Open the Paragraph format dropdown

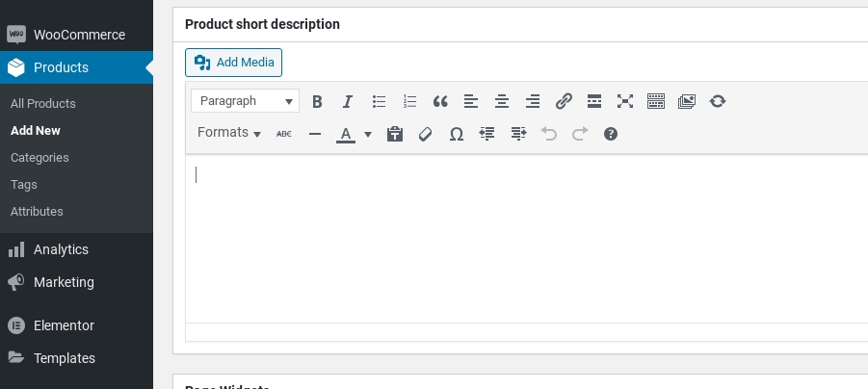click(x=245, y=101)
